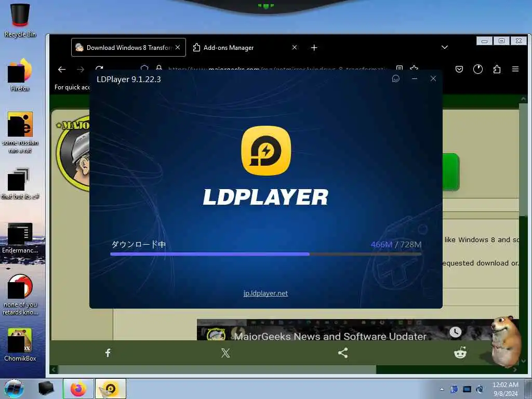
Task: Share the MajorGeeks page on Reddit
Action: (x=460, y=353)
